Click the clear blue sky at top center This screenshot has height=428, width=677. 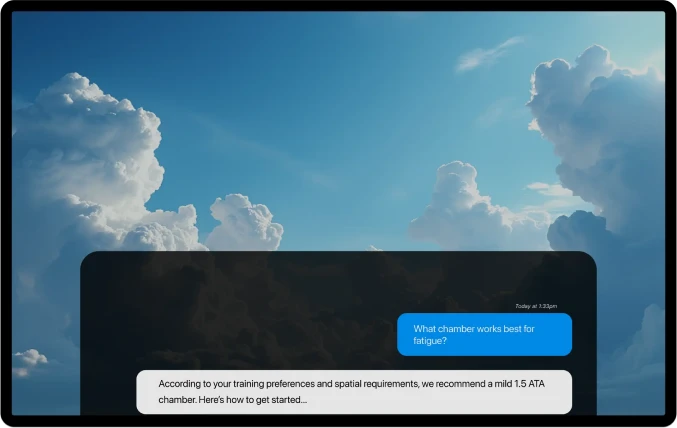(330, 60)
